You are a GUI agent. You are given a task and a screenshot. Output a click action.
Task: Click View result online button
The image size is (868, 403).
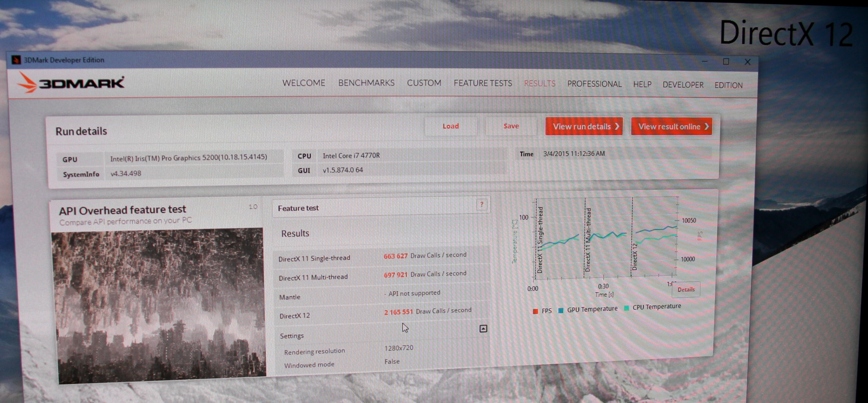[671, 127]
